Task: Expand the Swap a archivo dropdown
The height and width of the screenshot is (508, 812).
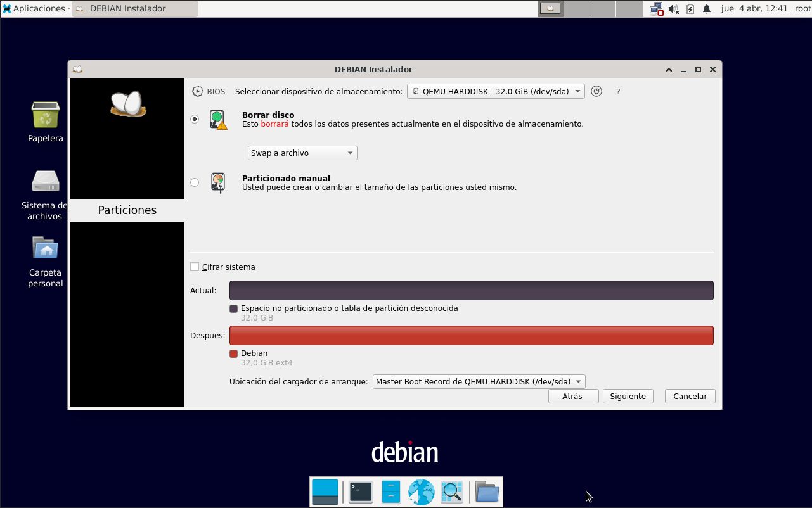Action: coord(302,153)
